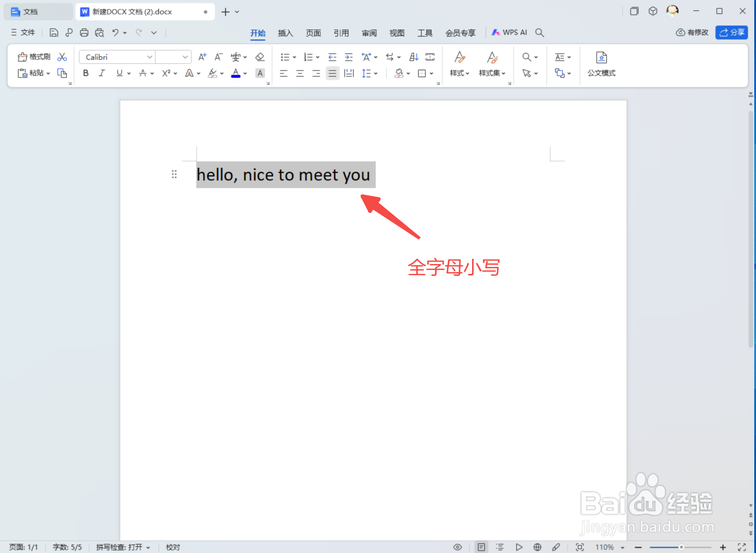The height and width of the screenshot is (553, 756).
Task: Click the Save icon in quick access toolbar
Action: click(x=54, y=32)
